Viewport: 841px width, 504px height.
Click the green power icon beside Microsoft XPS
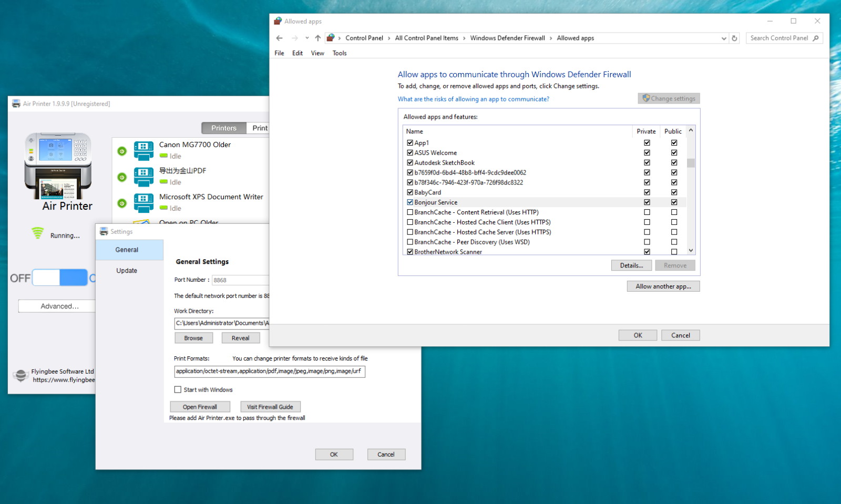tap(122, 203)
